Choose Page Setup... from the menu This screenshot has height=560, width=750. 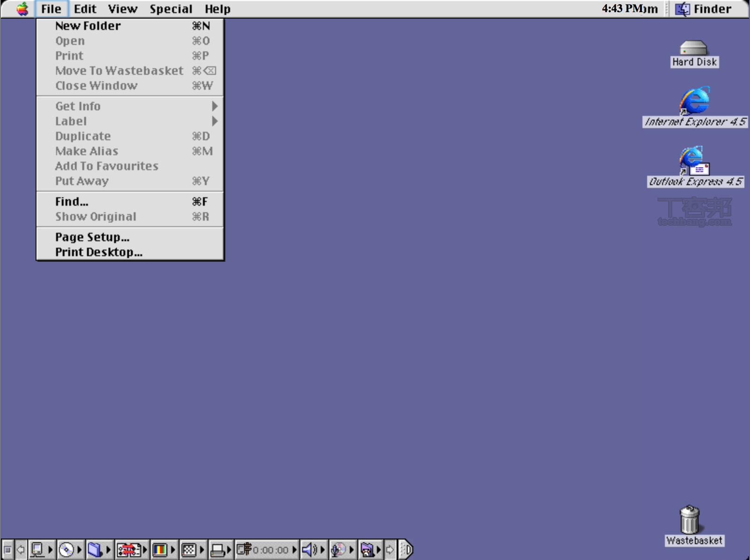point(92,237)
